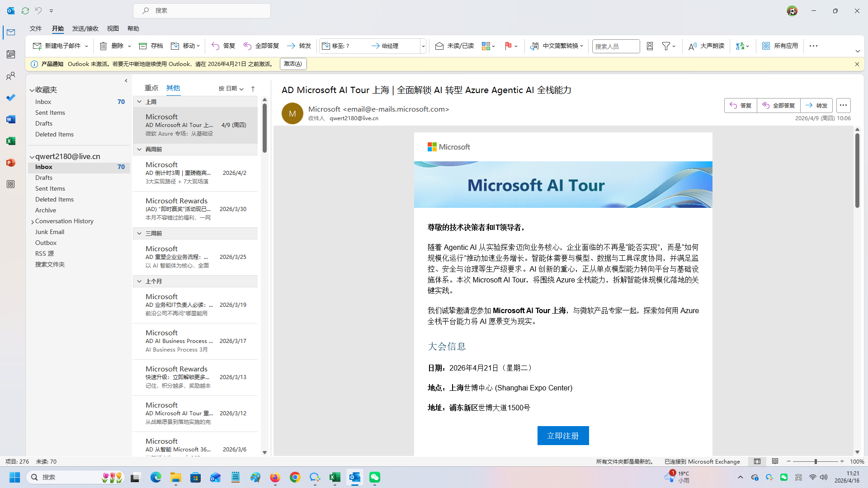Expand the Conversation History folder
Screen dimensions: 868x488
pyautogui.click(x=33, y=221)
